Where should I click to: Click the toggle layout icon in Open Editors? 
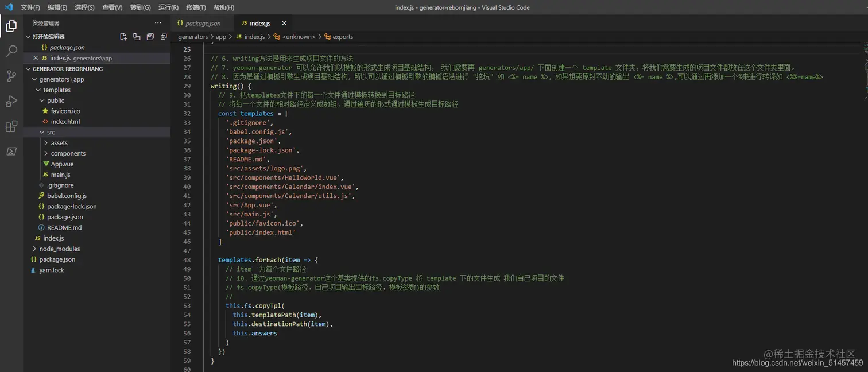[137, 37]
